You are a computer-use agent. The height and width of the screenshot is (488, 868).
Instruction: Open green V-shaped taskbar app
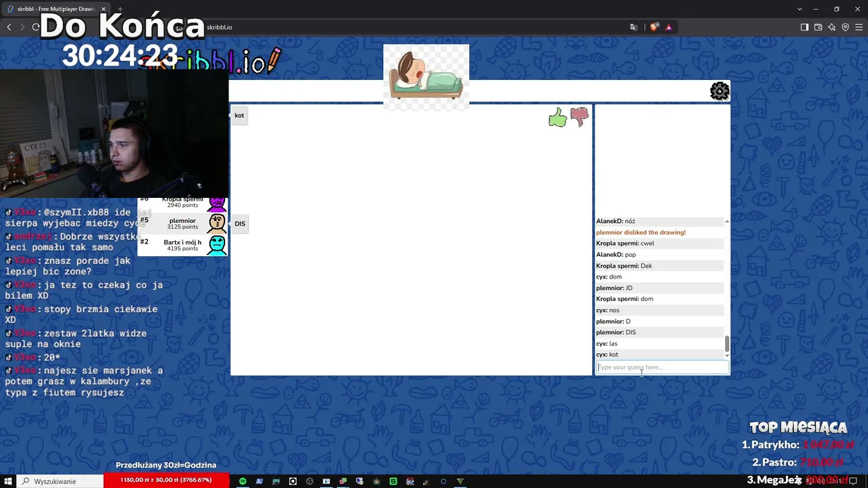pyautogui.click(x=460, y=481)
